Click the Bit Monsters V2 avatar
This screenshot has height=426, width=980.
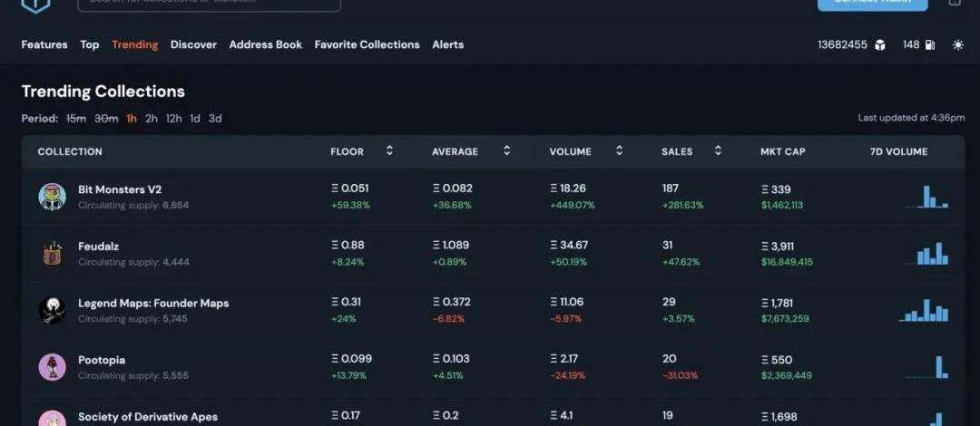(x=52, y=197)
